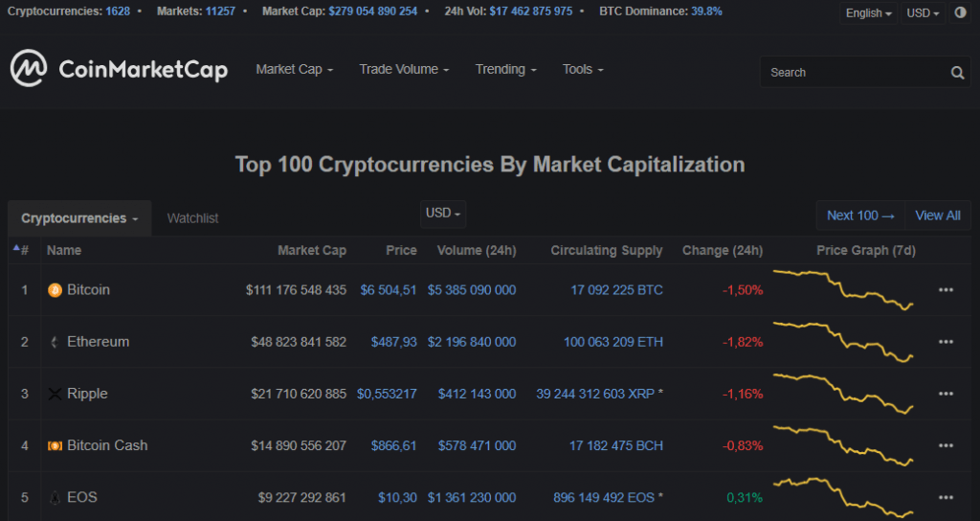The width and height of the screenshot is (980, 521).
Task: Click the Search input field
Action: pos(852,73)
